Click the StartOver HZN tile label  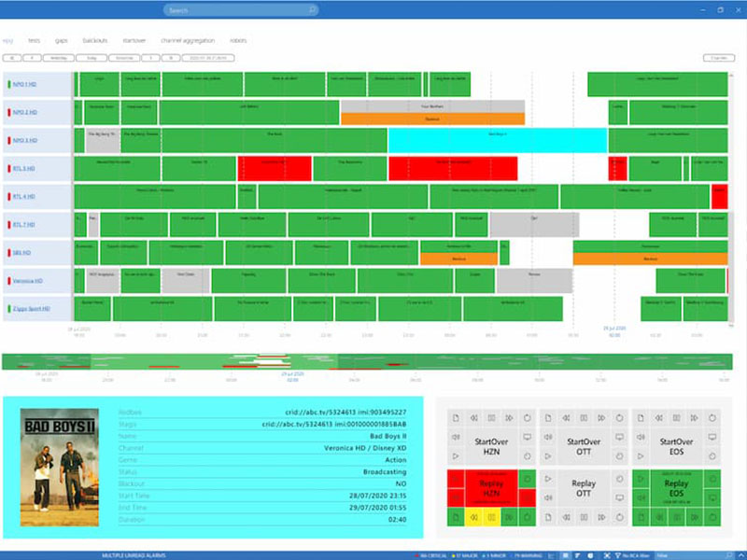491,447
